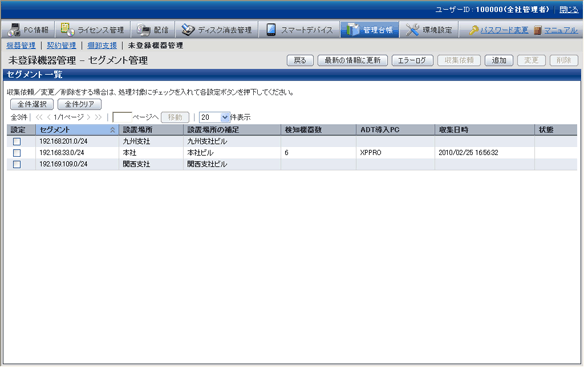Image resolution: width=584 pixels, height=367 pixels.
Task: Click the 設置場所 column header
Action: click(151, 130)
